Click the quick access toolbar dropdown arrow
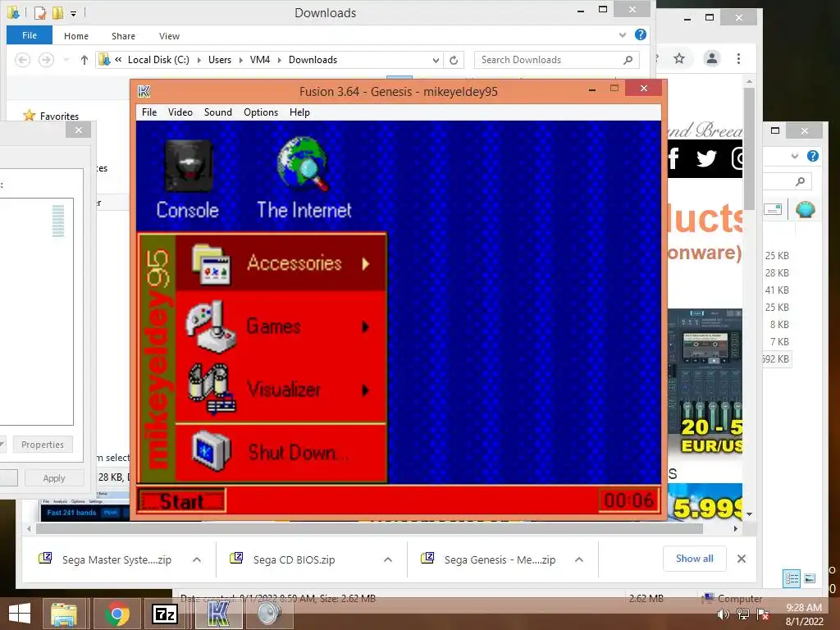840x630 pixels. tap(73, 13)
